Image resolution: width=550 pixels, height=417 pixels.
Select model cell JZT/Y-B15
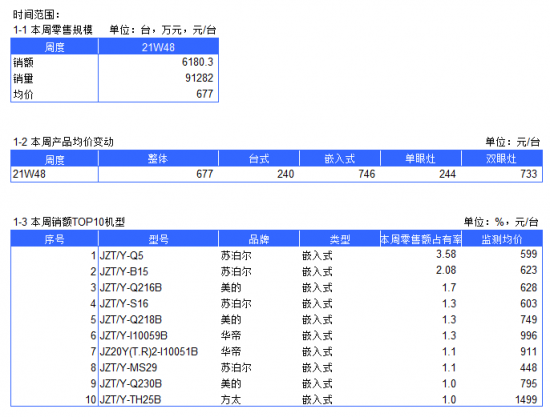124,271
